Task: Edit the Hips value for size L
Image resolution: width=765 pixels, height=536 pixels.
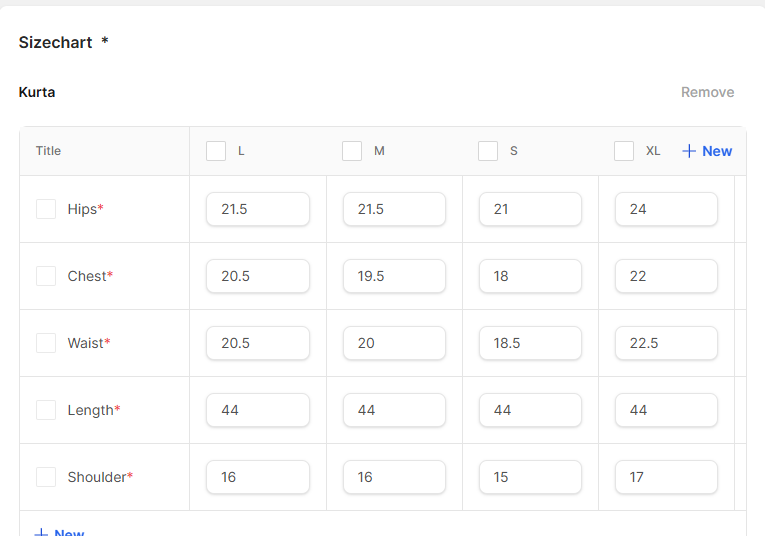Action: click(x=258, y=209)
